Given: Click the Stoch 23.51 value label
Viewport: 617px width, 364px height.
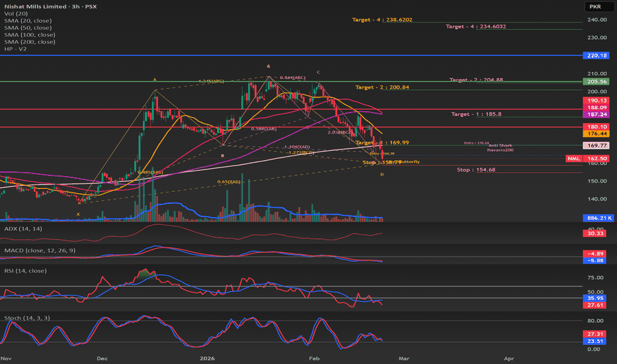Looking at the screenshot, I should click(x=594, y=341).
